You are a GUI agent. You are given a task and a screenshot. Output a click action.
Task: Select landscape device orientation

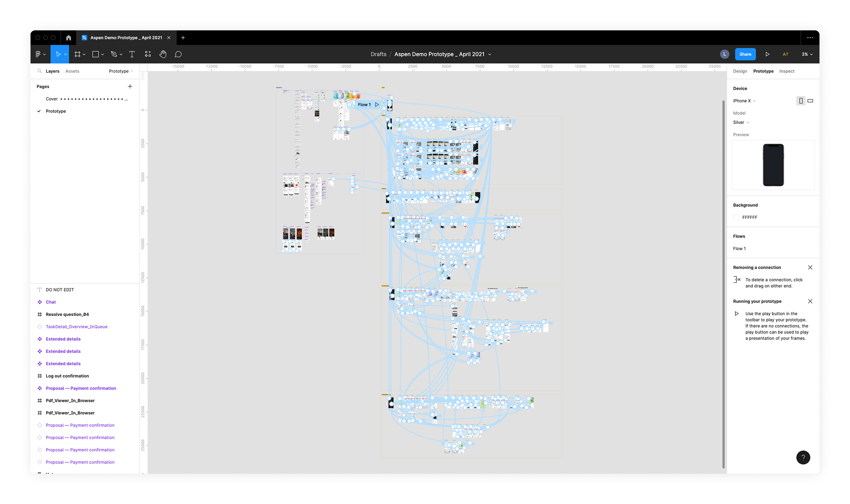[810, 101]
